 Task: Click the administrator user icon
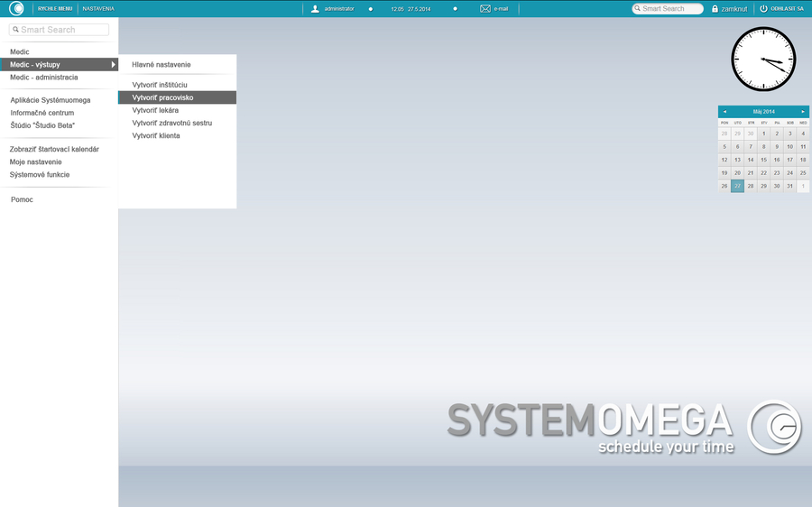point(315,8)
